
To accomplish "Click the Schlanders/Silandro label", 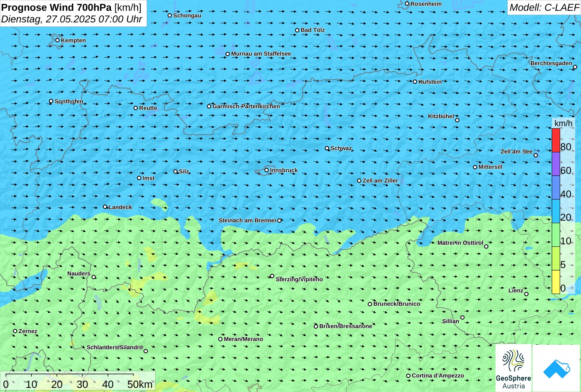I will (115, 347).
